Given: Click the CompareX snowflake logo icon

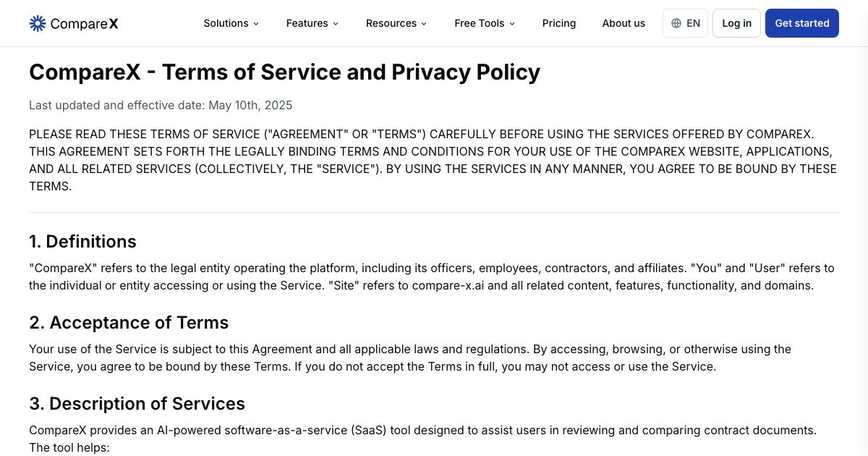Looking at the screenshot, I should pos(38,23).
